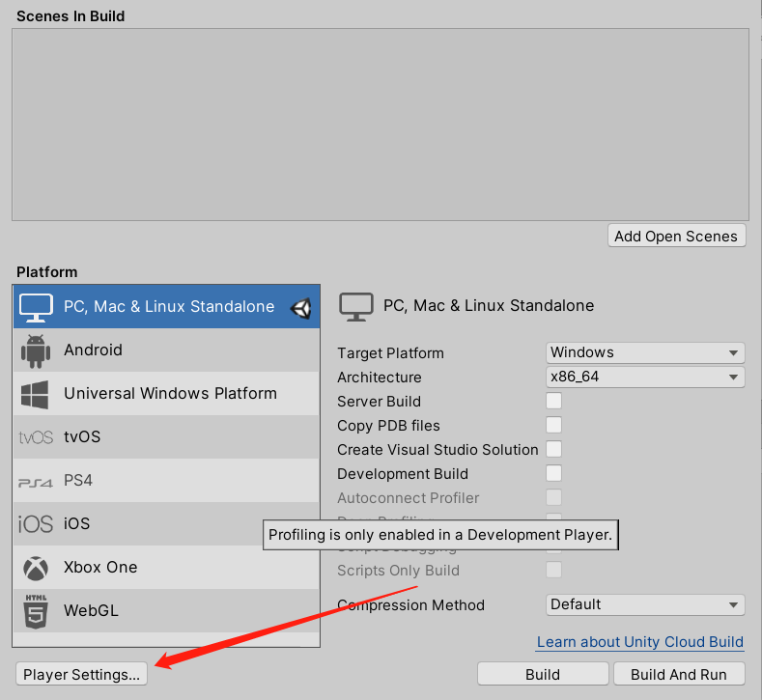The image size is (762, 700).
Task: Toggle the Autoconnect Profiler checkbox
Action: [553, 497]
